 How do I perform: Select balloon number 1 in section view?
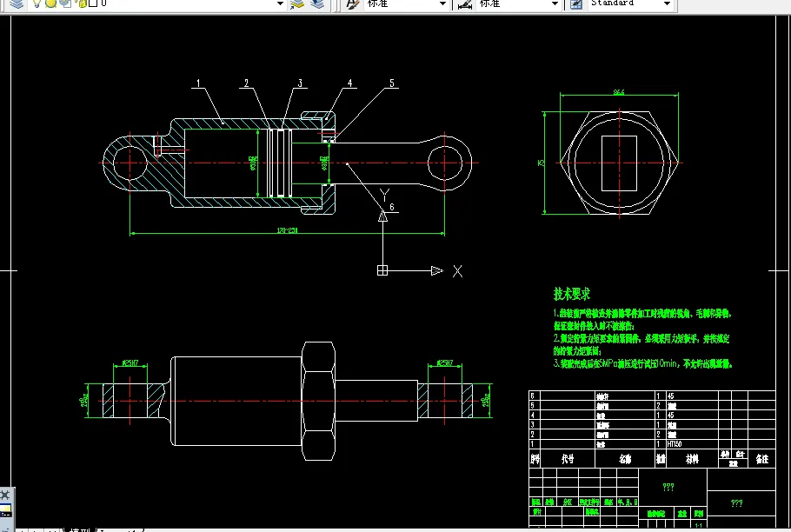(198, 83)
